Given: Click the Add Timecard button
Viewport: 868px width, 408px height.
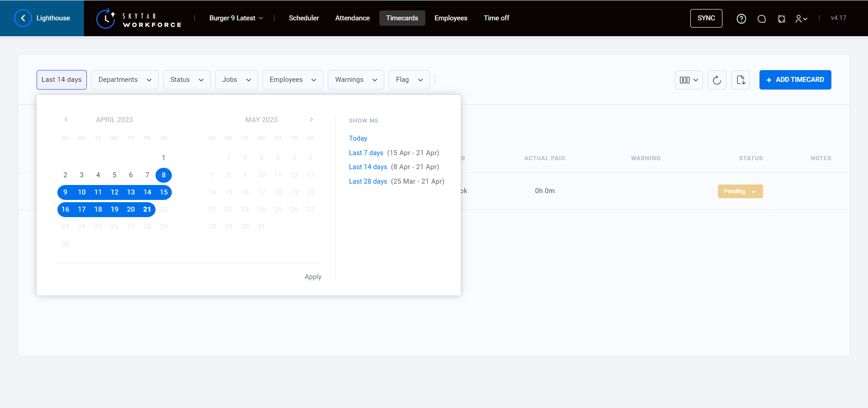Looking at the screenshot, I should click(795, 80).
